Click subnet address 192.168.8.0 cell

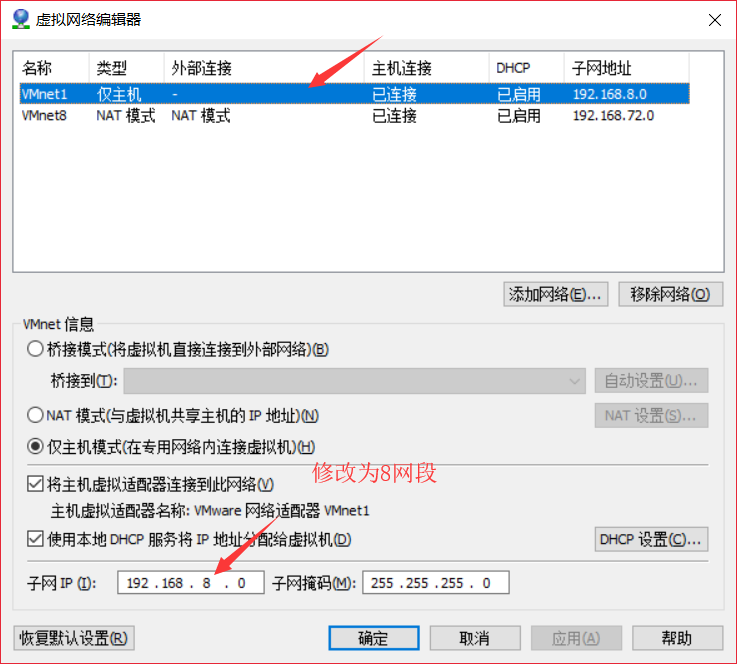tap(610, 94)
